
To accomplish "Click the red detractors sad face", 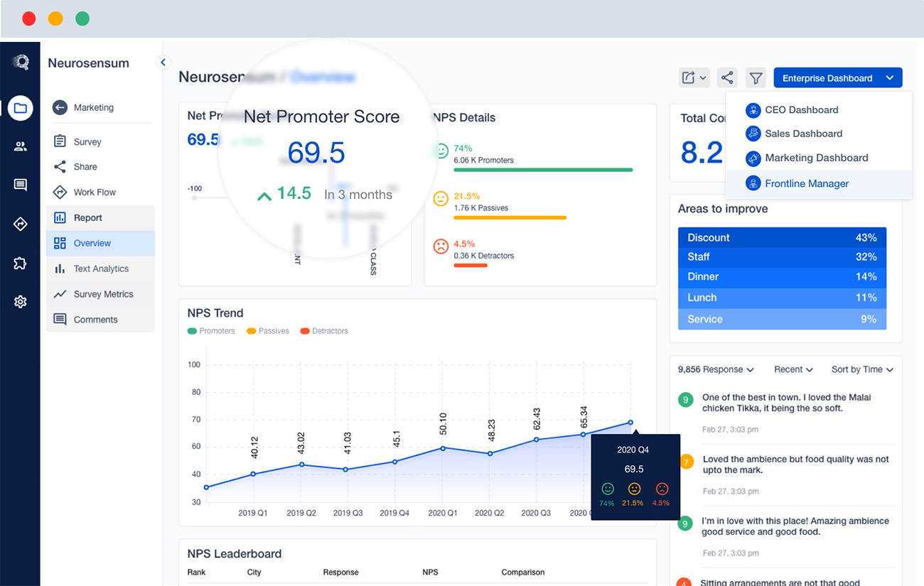I will [441, 246].
